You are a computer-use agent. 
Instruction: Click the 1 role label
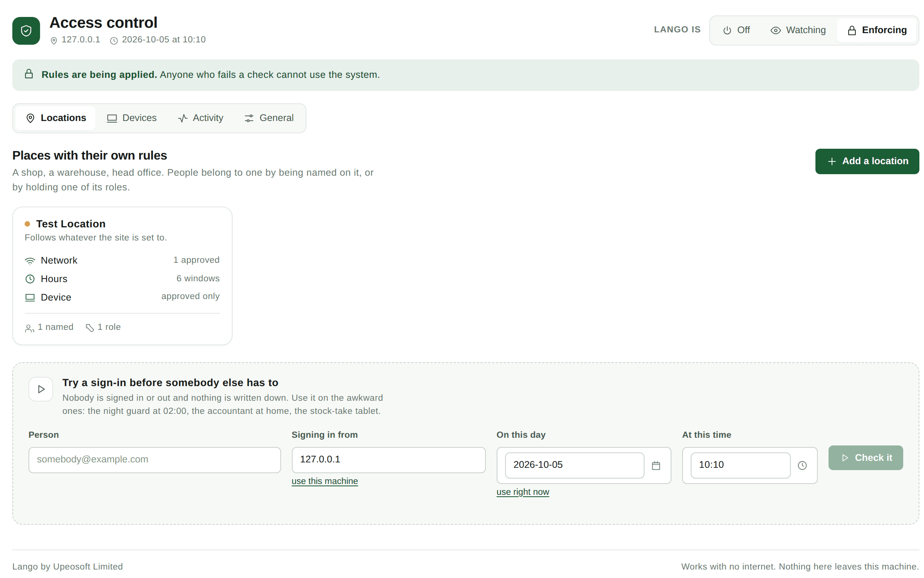[109, 327]
